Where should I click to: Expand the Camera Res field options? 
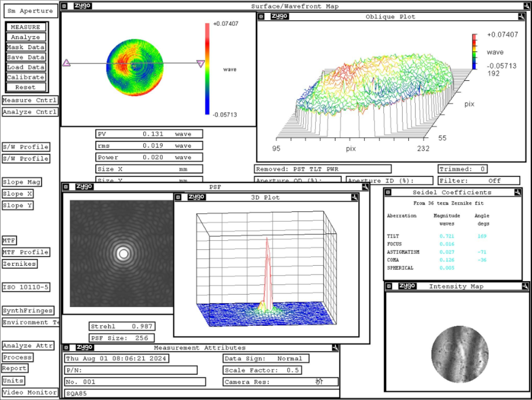(x=281, y=382)
